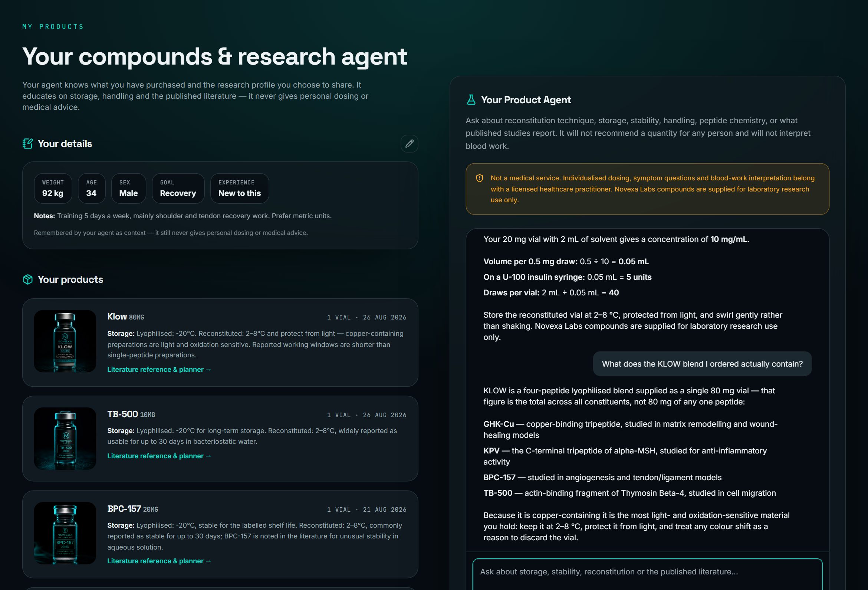Select the Experience New to this chip
The image size is (868, 590).
click(239, 189)
